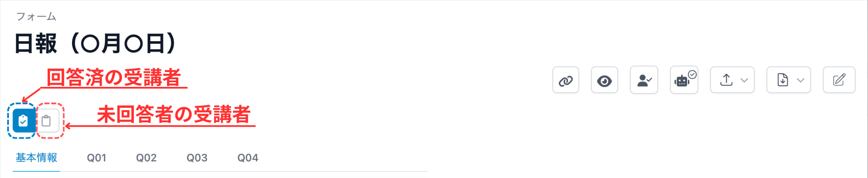This screenshot has width=868, height=178.
Task: Expand the upload dropdown chevron
Action: tap(744, 80)
